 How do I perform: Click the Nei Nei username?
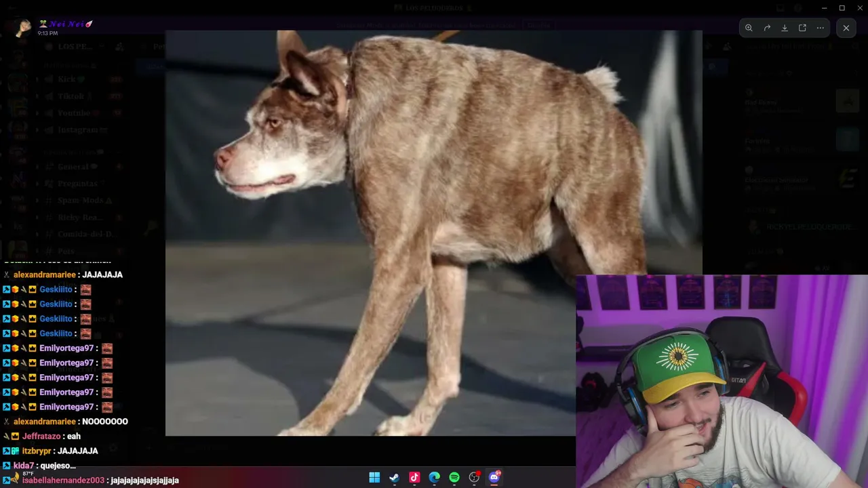coord(66,24)
